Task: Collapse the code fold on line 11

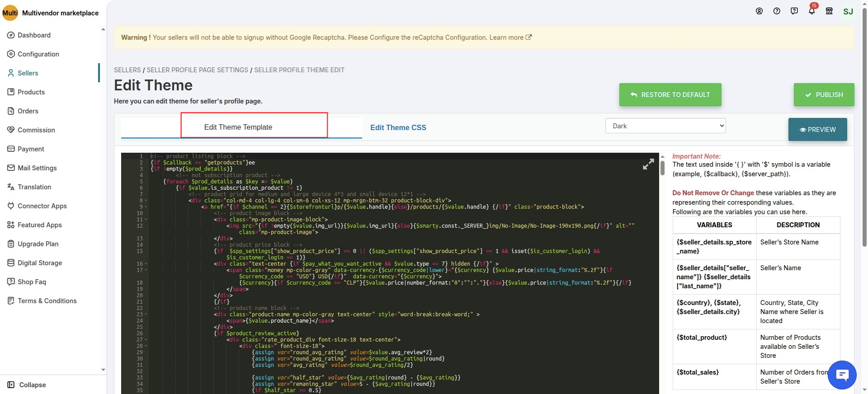Action: click(x=146, y=220)
